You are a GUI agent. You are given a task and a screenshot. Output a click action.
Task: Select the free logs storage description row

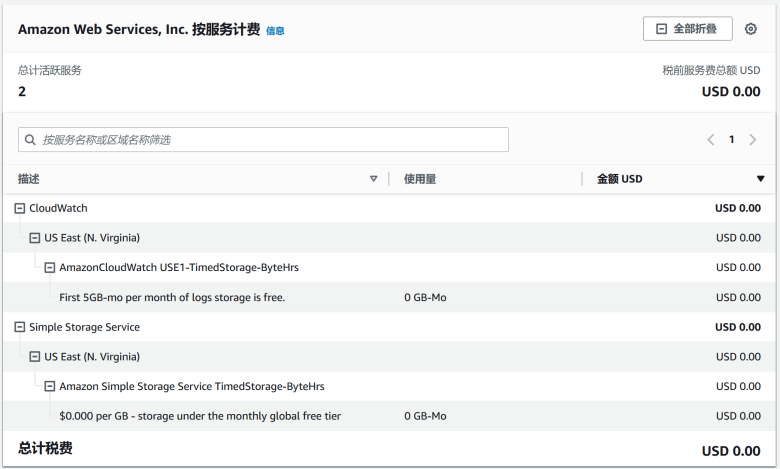tap(172, 297)
